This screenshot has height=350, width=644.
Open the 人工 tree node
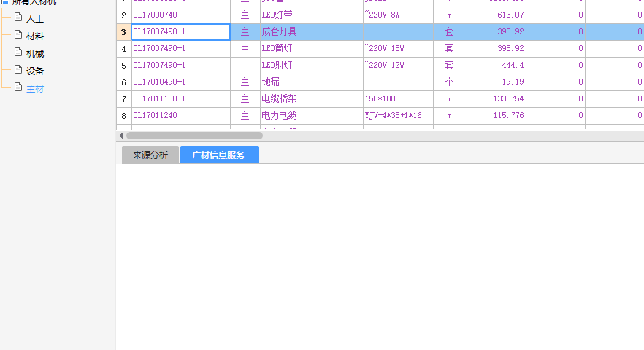tap(34, 19)
